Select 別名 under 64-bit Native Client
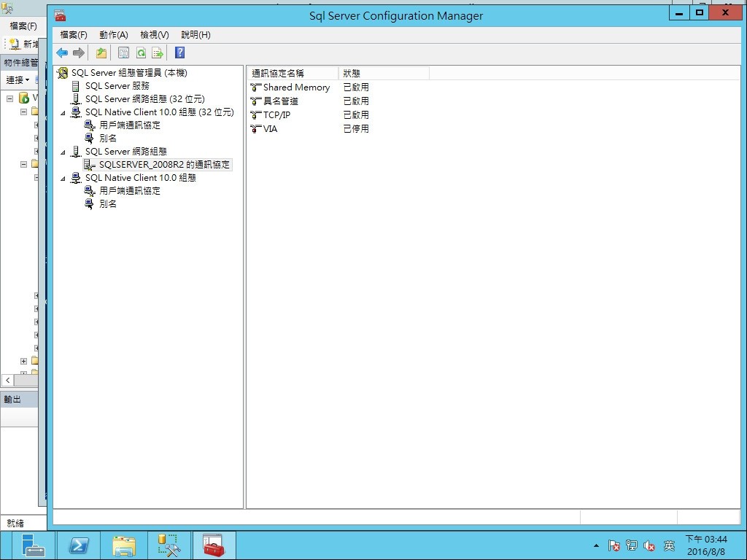 [108, 204]
